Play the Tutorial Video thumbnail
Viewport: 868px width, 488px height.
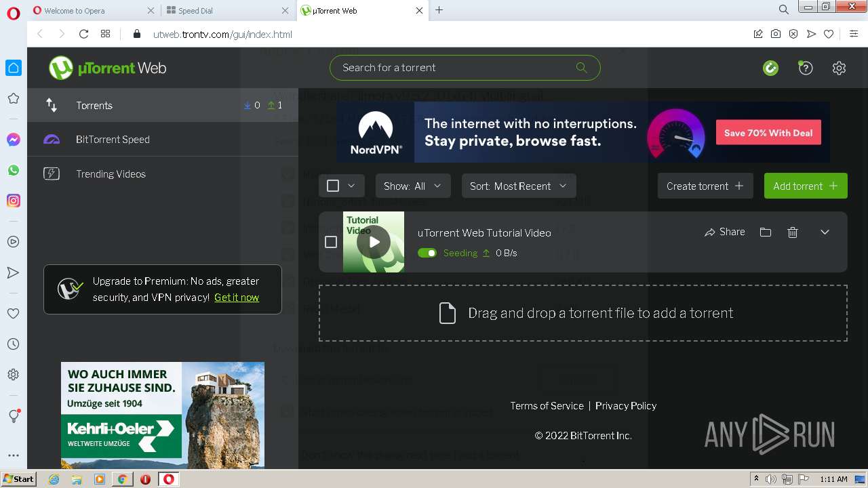(374, 242)
